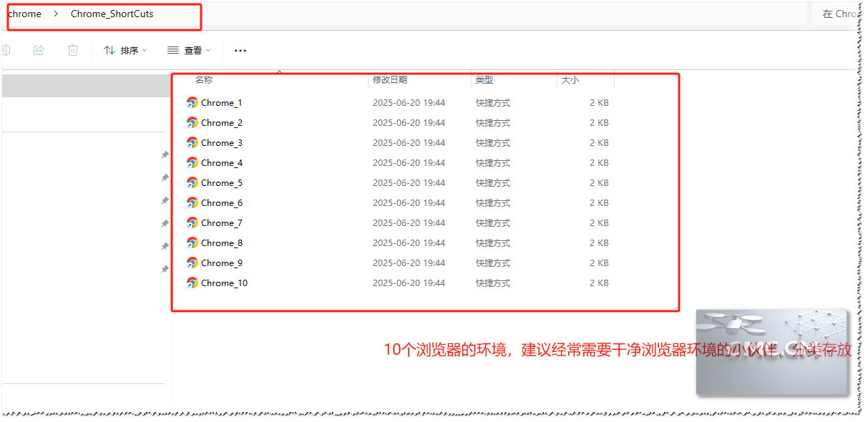Select the Chrome_10 file name
Viewport: 868px width, 422px height.
click(225, 283)
